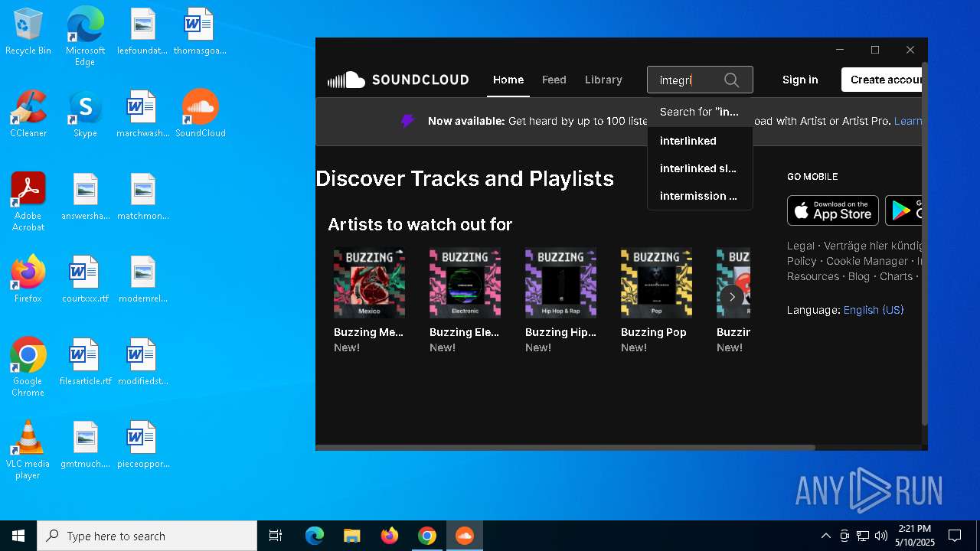Pick the 'intermission ...' search suggestion
Viewport: 980px width, 551px height.
(700, 196)
